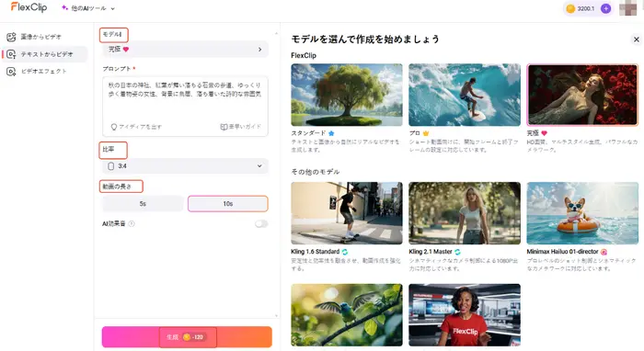
Task: Click the Minimax Hailuo logo icon
Action: click(604, 252)
